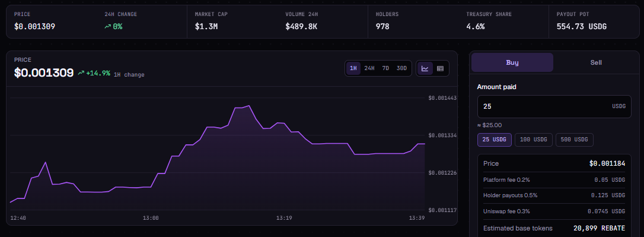Select the 30D timeframe
This screenshot has height=237, width=644.
(401, 68)
